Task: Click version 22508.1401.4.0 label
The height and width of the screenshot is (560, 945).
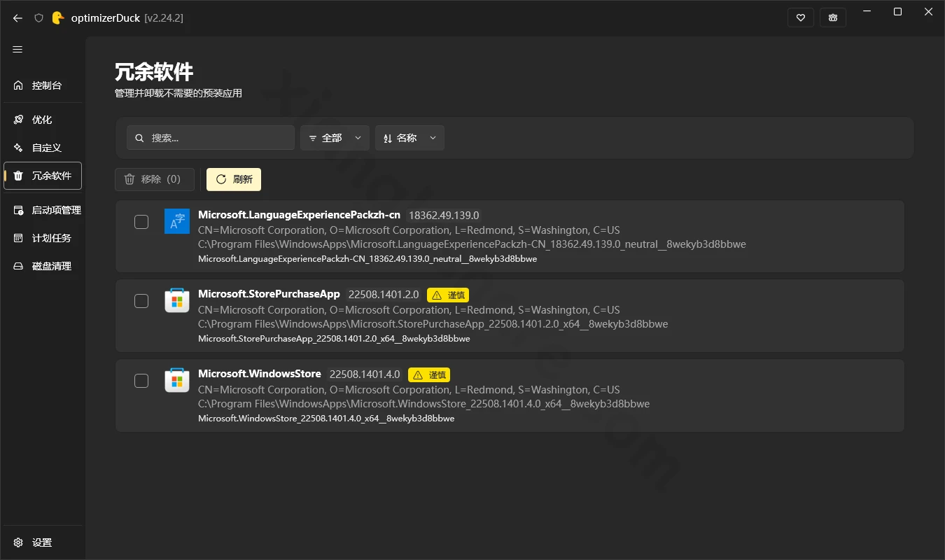Action: (365, 374)
